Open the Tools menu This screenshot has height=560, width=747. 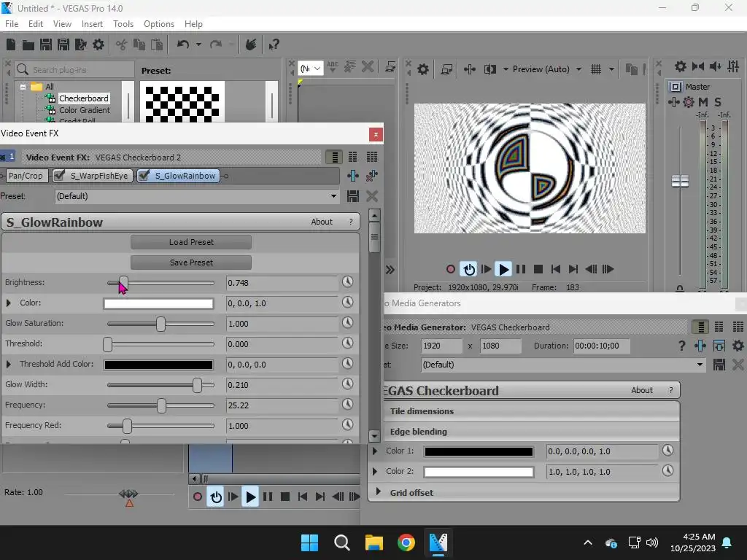click(123, 24)
